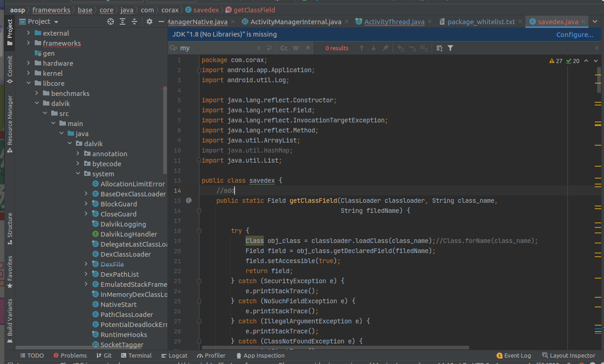Viewport: 604px width, 364px height.
Task: Open the Terminal tool window
Action: (136, 355)
